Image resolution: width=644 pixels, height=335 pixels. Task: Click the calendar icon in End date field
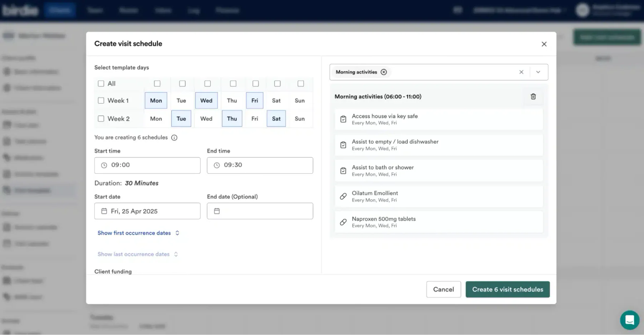217,211
